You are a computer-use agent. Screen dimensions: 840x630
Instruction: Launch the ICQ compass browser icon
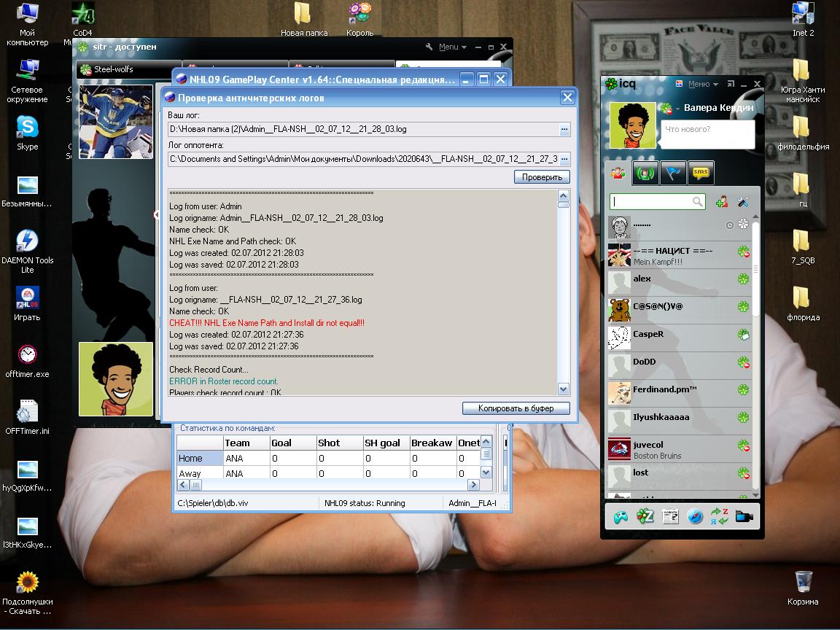(695, 517)
